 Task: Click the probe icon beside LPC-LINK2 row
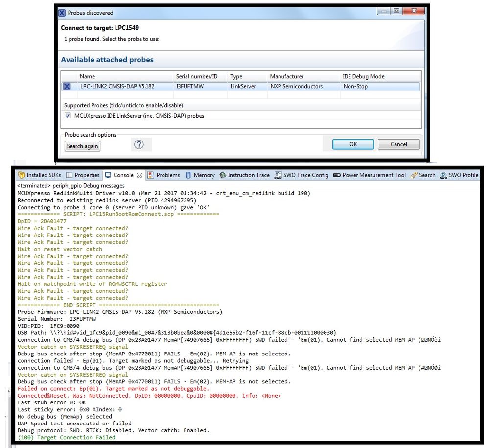[x=67, y=87]
